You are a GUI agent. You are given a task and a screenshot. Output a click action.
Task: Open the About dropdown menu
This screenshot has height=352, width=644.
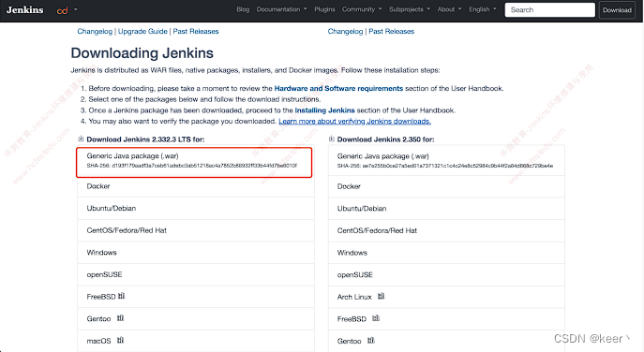tap(449, 9)
